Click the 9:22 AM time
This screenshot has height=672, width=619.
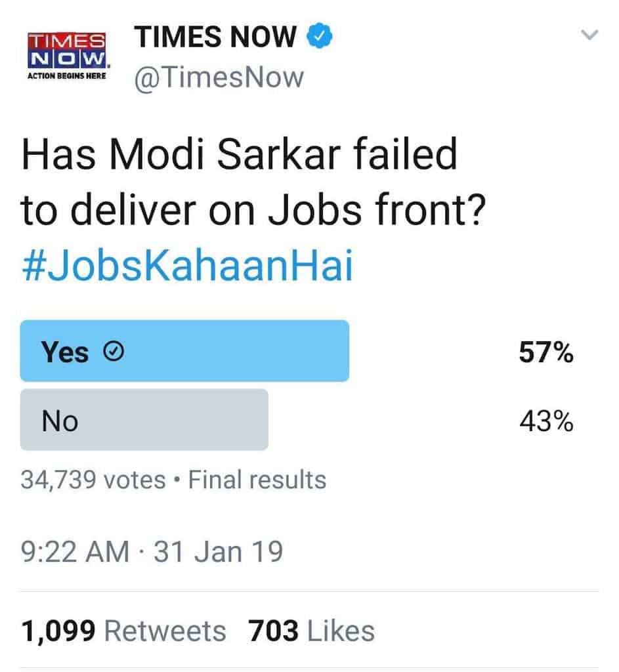[x=74, y=551]
